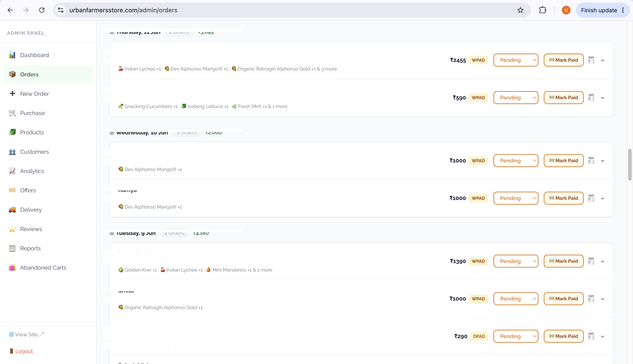Expand Ramya's order details arrow
Image resolution: width=633 pixels, height=364 pixels.
click(x=602, y=198)
